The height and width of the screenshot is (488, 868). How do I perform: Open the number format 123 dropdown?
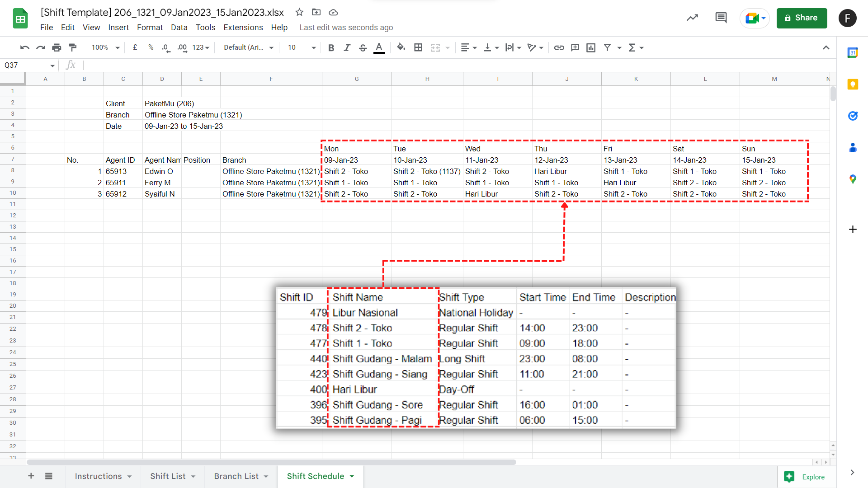201,47
